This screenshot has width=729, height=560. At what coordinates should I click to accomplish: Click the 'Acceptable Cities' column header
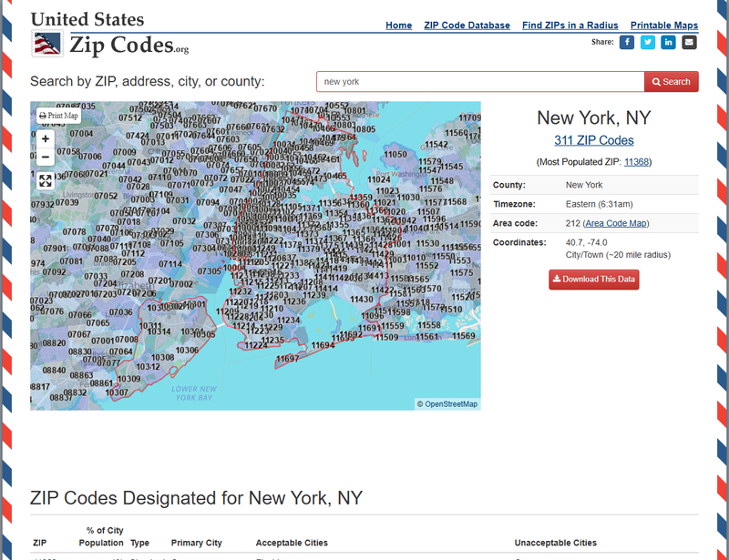click(x=292, y=543)
